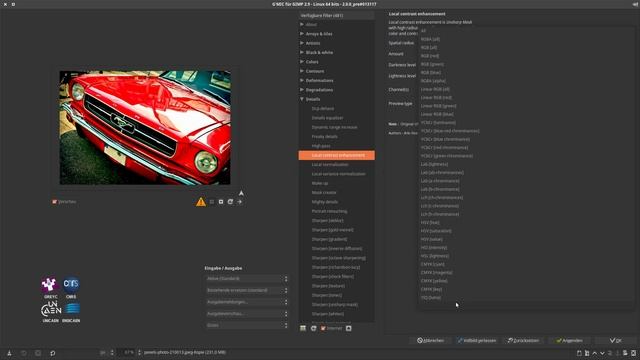640x360 pixels.
Task: Select the Dynamic range increase filter
Action: pos(334,127)
